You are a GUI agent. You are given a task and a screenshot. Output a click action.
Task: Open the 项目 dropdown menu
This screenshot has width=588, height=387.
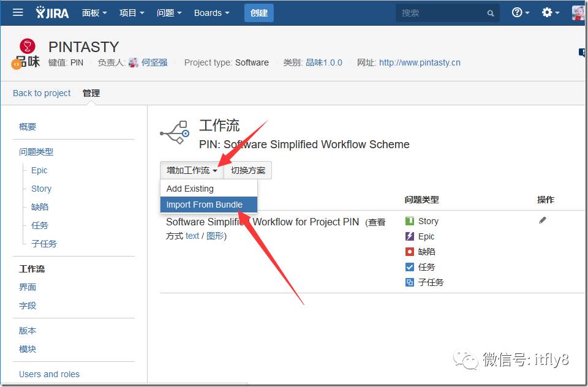(x=132, y=13)
